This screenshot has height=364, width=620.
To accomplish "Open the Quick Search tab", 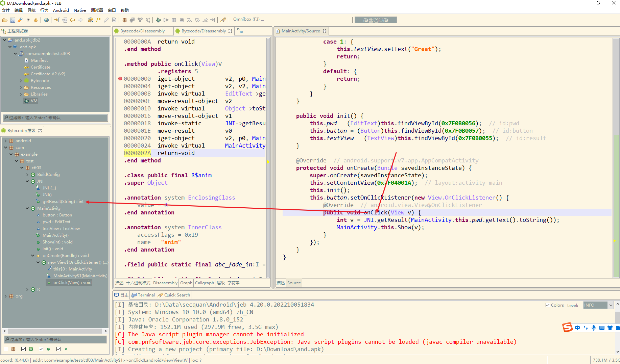I will 174,295.
